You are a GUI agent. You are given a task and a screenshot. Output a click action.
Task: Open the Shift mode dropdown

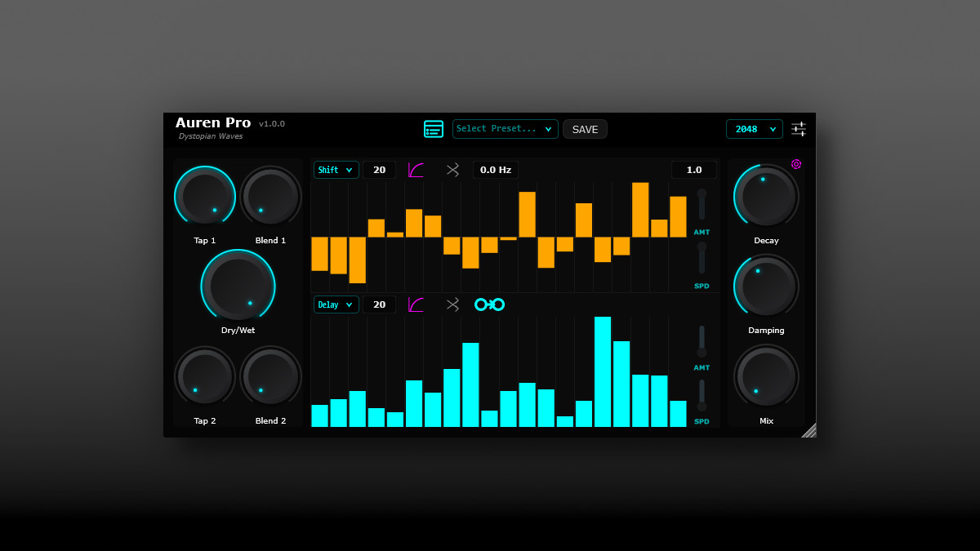336,170
